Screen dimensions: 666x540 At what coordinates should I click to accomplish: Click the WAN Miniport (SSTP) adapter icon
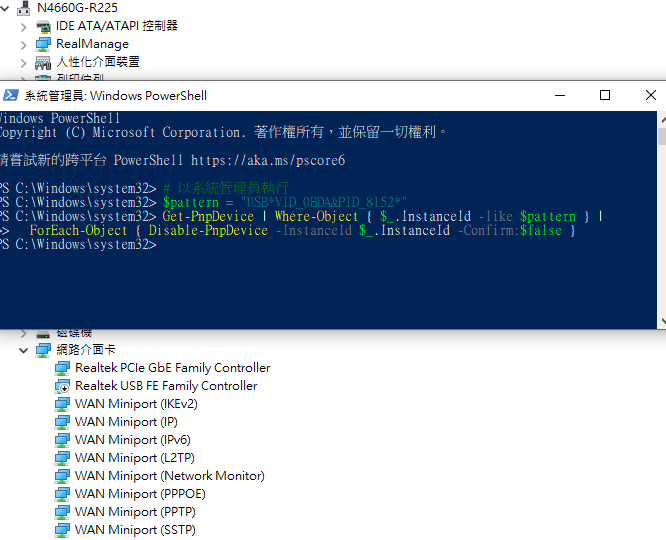coord(62,530)
